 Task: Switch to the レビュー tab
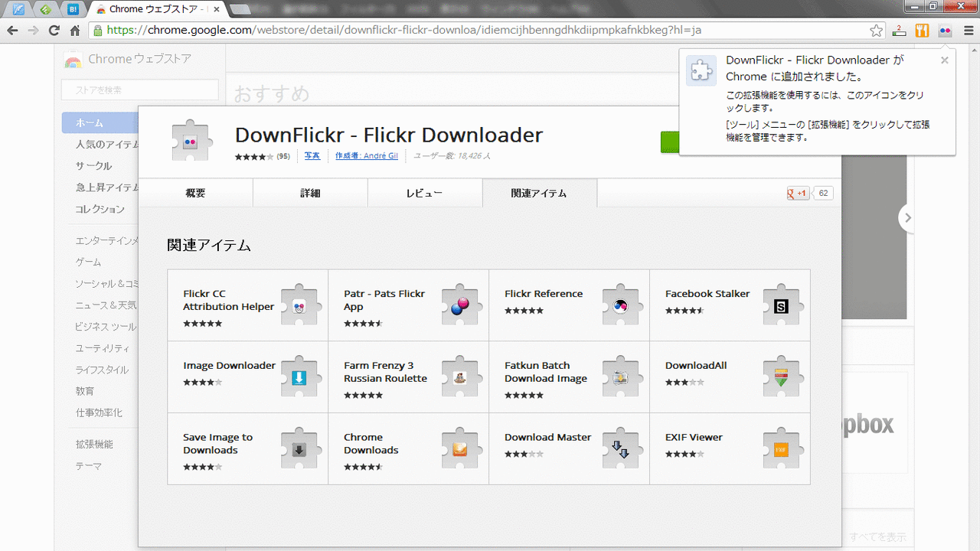tap(425, 193)
